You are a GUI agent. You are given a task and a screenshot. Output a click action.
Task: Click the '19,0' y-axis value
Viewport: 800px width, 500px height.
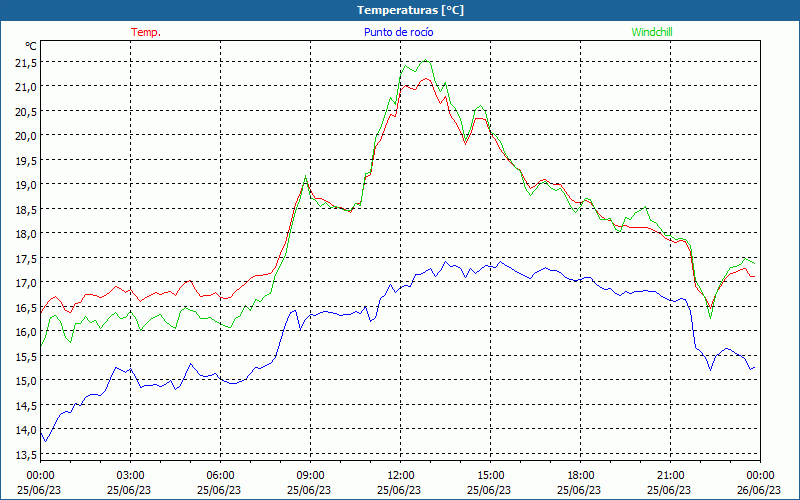27,185
